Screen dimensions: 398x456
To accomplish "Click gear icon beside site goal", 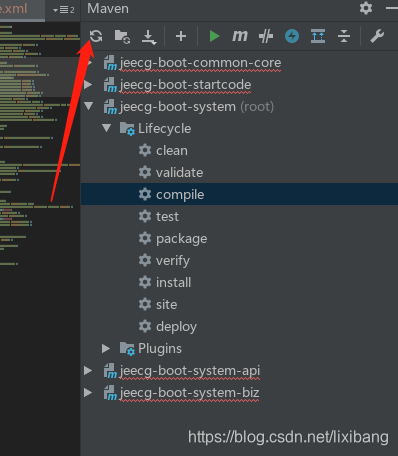I will pyautogui.click(x=145, y=304).
